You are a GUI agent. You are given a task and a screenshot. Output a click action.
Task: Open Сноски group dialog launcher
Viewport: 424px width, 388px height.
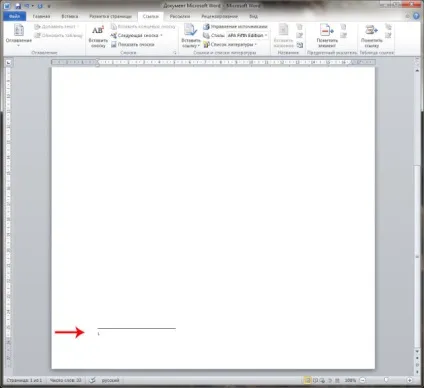coord(174,53)
